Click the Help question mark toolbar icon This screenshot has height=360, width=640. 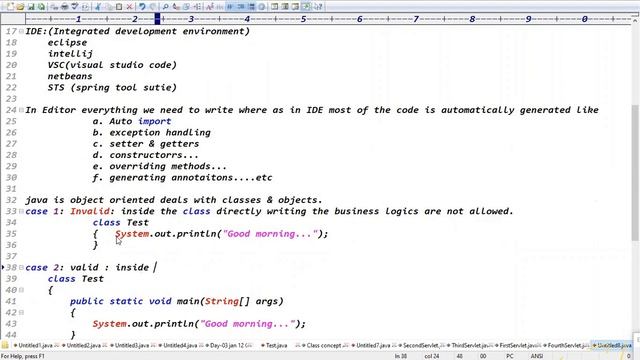point(318,7)
